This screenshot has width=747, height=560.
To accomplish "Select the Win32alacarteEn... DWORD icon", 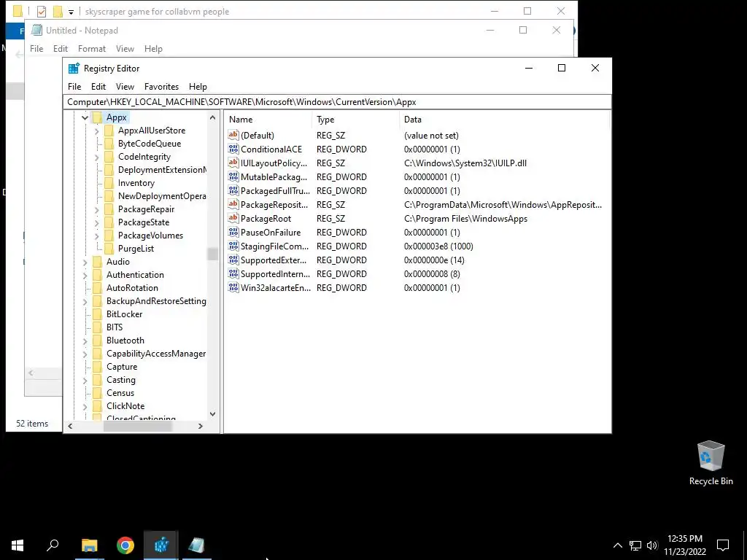I will (233, 287).
